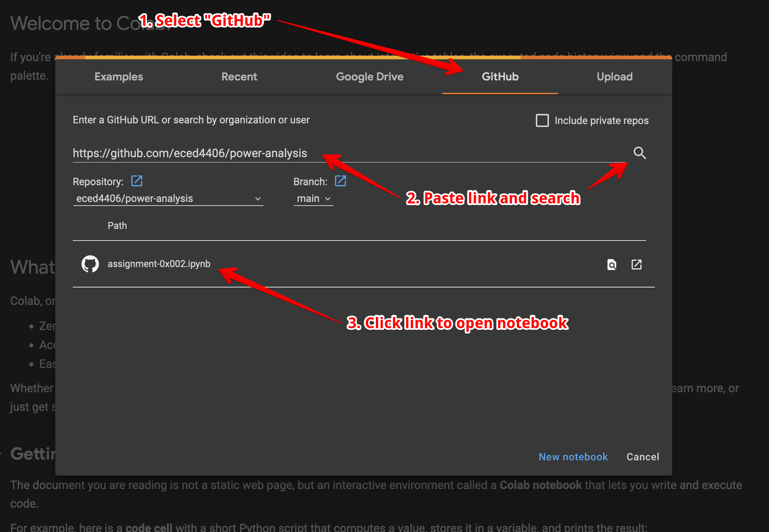
Task: Switch to the Recent tab
Action: coord(239,77)
